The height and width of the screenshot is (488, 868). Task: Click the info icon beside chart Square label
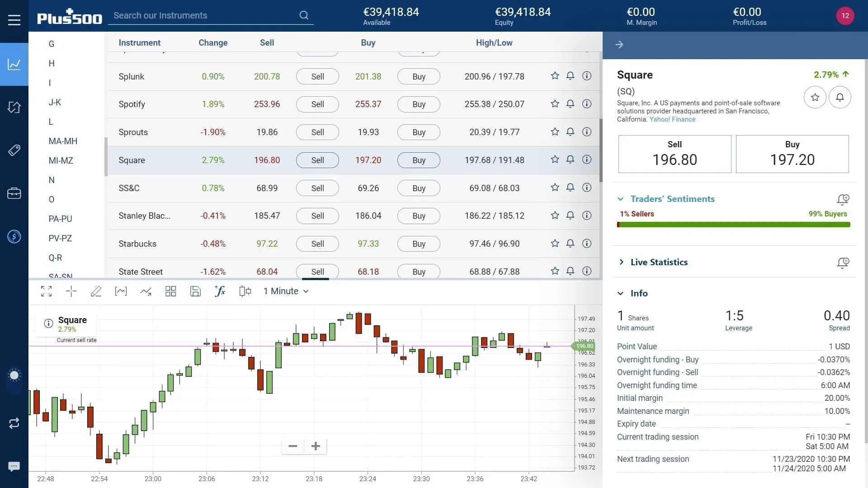pos(48,323)
